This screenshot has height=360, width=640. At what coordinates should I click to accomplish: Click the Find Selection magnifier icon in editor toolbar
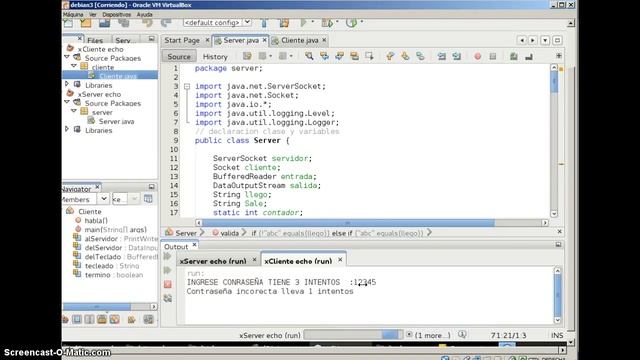[x=309, y=56]
